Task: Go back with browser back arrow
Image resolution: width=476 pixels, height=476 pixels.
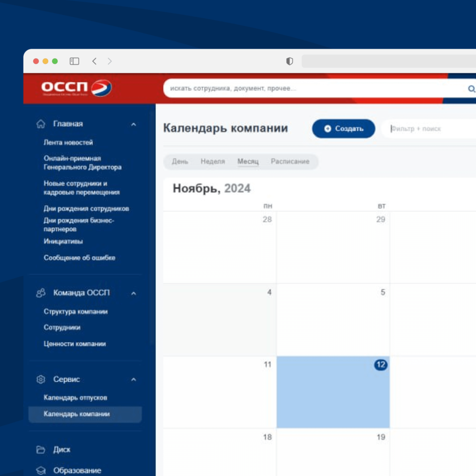Action: tap(94, 61)
